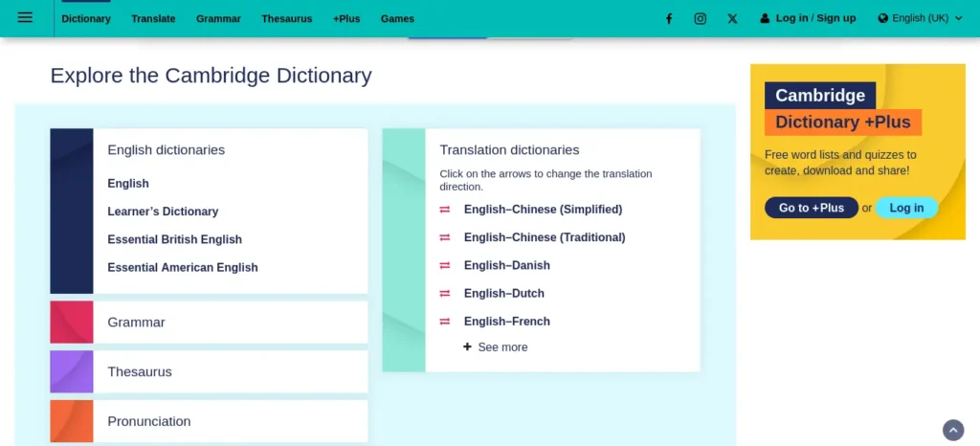Swap direction arrows for English–French
Screen dimensions: 980x446
pyautogui.click(x=445, y=322)
